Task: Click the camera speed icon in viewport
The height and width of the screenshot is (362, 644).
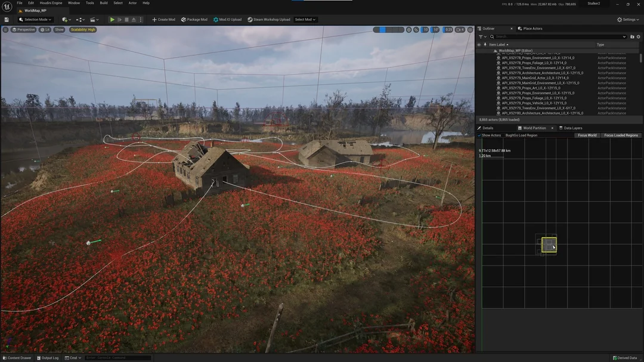Action: [x=459, y=29]
